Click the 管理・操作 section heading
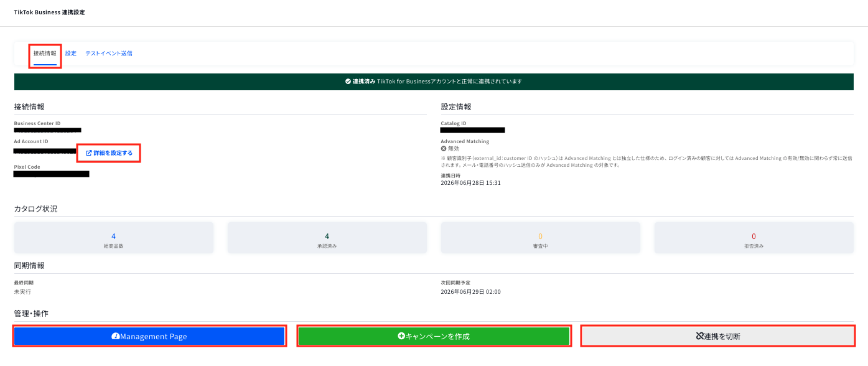Viewport: 868px width, 366px height. pyautogui.click(x=31, y=313)
